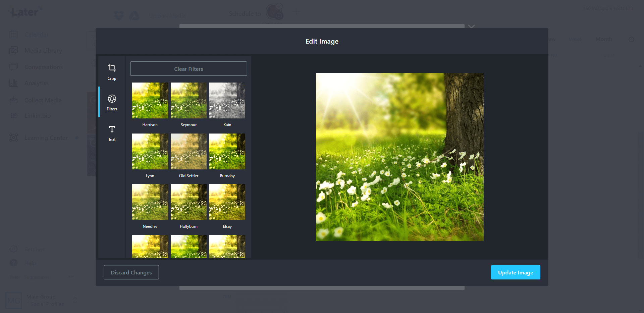Apply the Lynn filter thumbnail
The height and width of the screenshot is (313, 644).
(150, 151)
